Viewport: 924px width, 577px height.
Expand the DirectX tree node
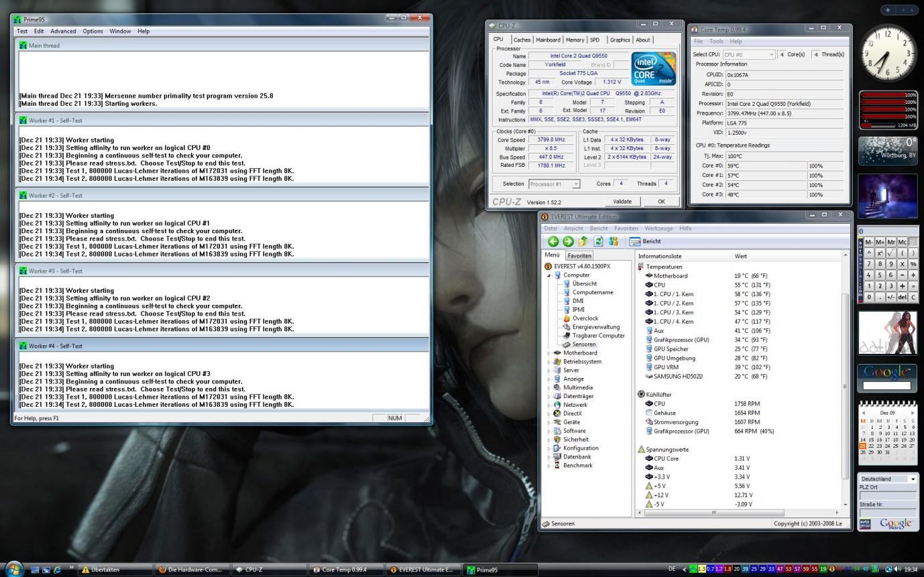click(549, 413)
